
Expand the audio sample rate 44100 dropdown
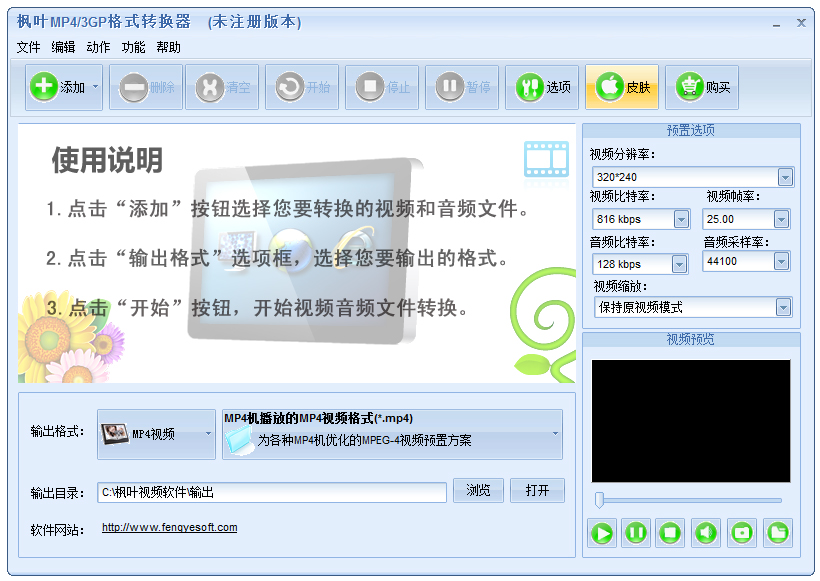[781, 261]
